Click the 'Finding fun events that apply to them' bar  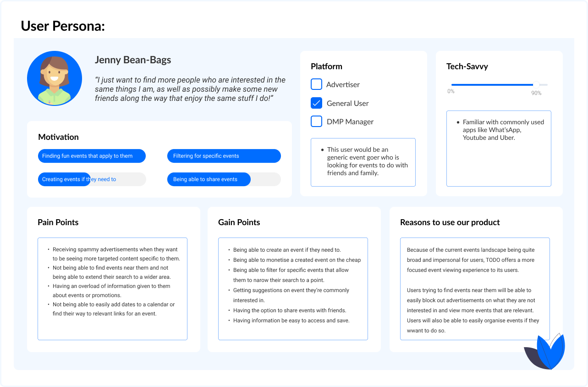(92, 156)
